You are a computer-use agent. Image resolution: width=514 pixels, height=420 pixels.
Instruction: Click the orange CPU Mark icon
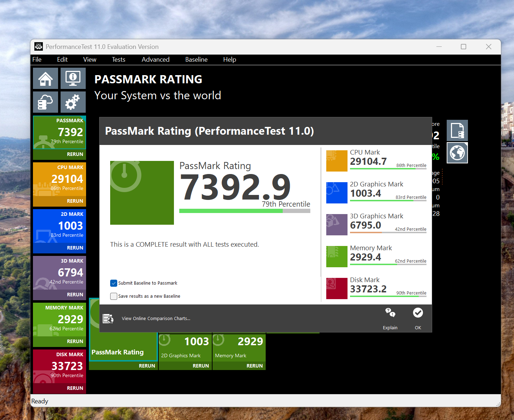337,161
